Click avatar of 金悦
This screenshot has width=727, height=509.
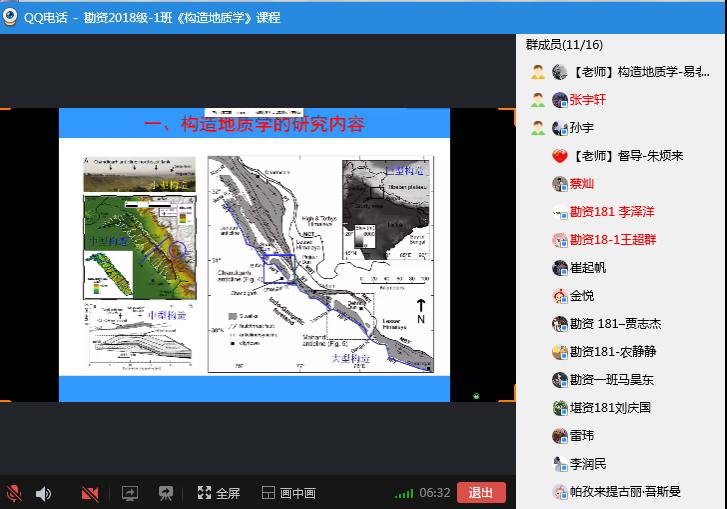coord(560,296)
